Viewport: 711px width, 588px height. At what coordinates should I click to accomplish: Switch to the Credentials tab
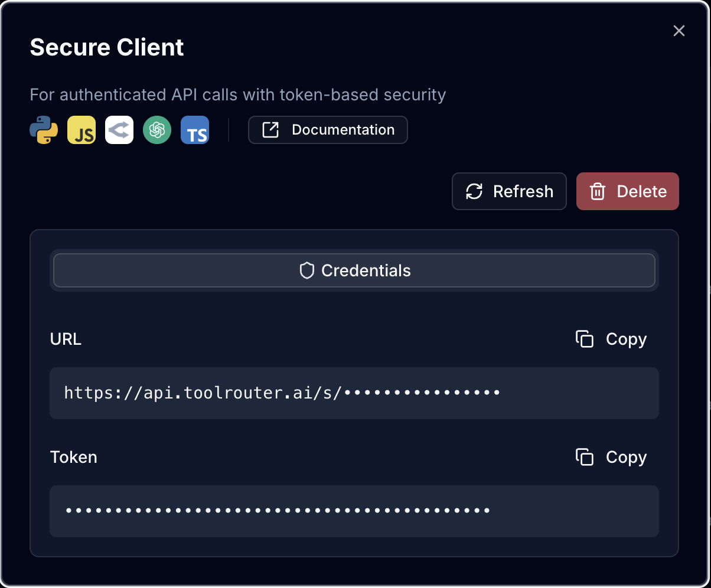(354, 270)
